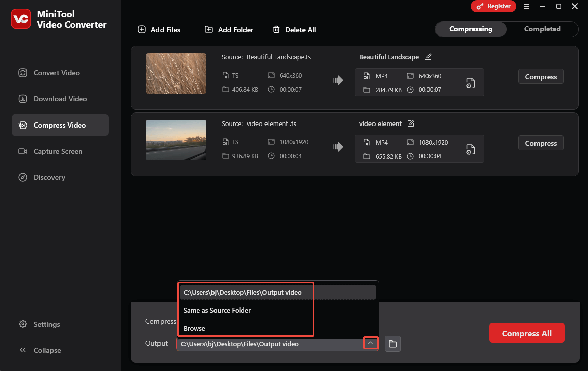Viewport: 588px width, 371px height.
Task: Select Same as Source Folder option
Action: tap(278, 310)
